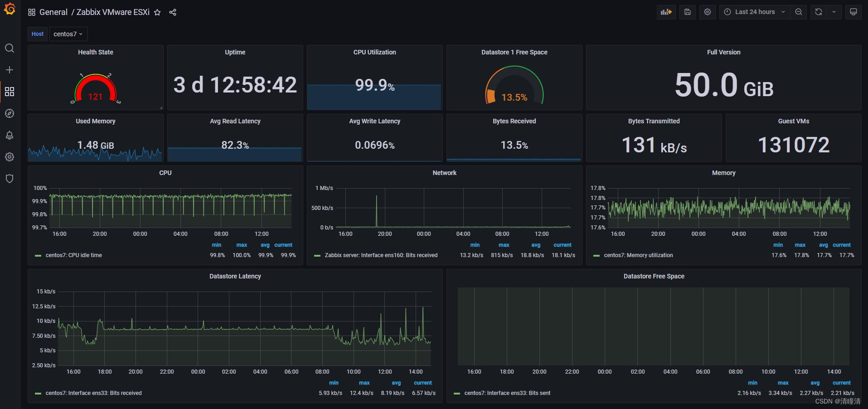
Task: Click the Create plus icon in sidebar
Action: 10,70
